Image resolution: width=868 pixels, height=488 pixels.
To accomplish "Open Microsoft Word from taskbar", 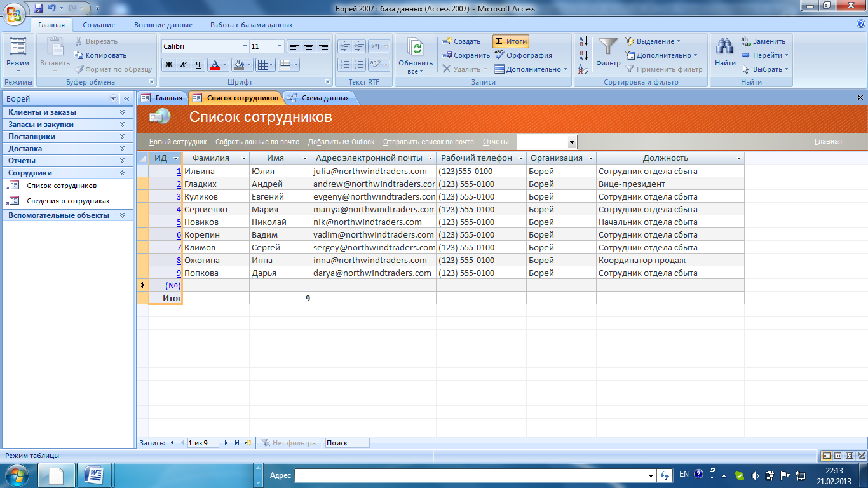I will click(x=95, y=475).
